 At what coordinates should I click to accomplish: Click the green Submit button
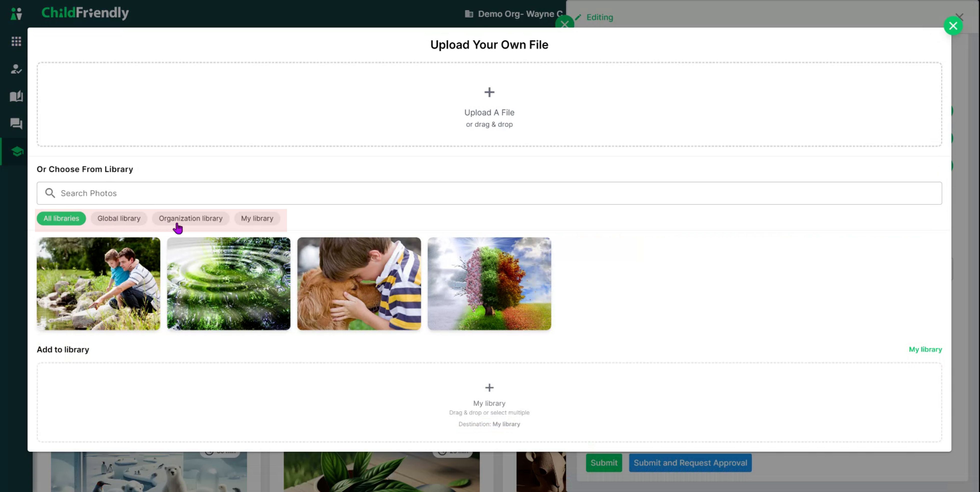[604, 463]
